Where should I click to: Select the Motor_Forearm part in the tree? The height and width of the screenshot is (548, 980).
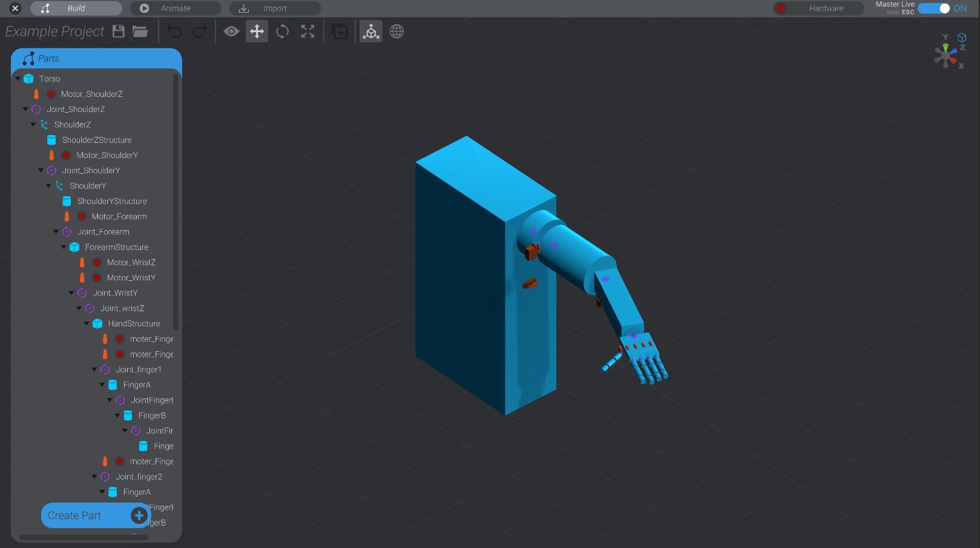(119, 216)
